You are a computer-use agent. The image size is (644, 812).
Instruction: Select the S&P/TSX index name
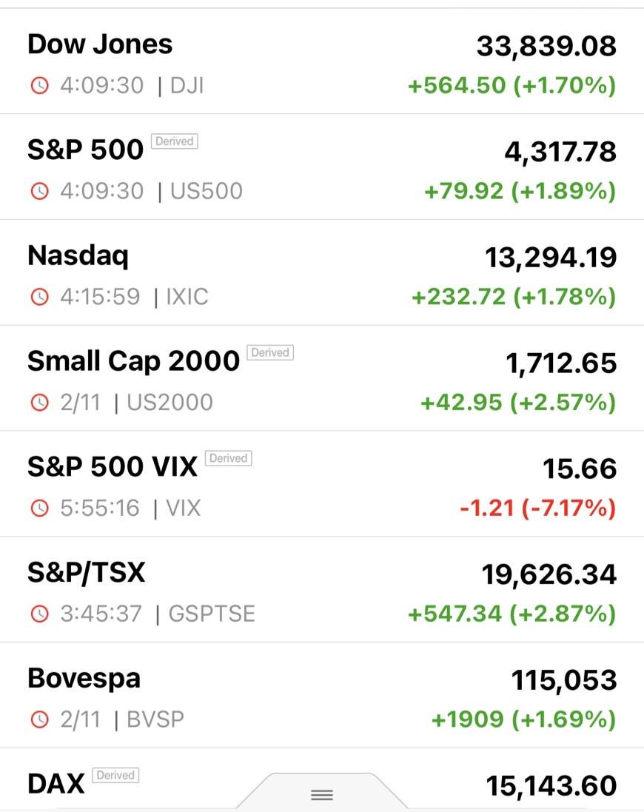click(x=87, y=573)
